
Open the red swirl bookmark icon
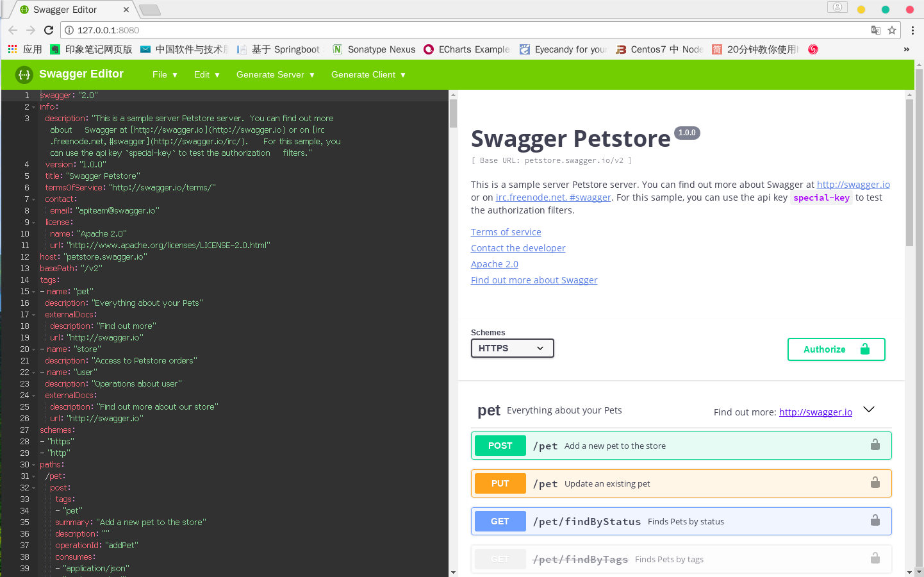[813, 49]
